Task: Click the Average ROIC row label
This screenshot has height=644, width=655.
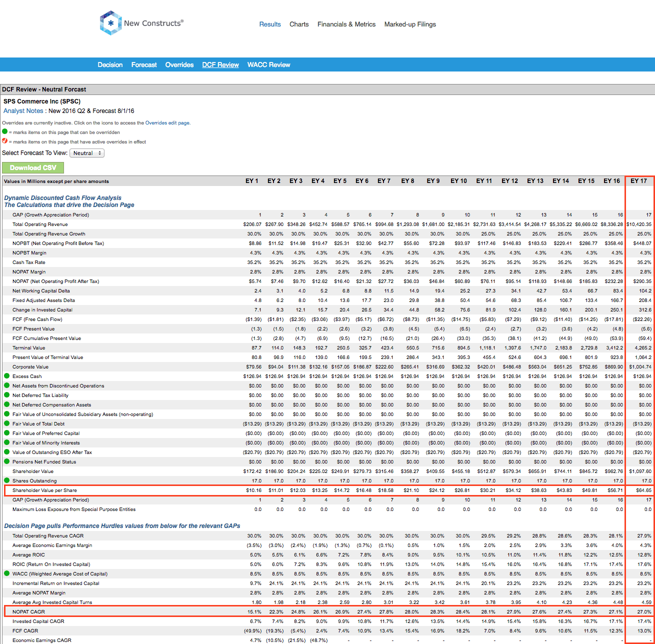Action: pyautogui.click(x=28, y=555)
